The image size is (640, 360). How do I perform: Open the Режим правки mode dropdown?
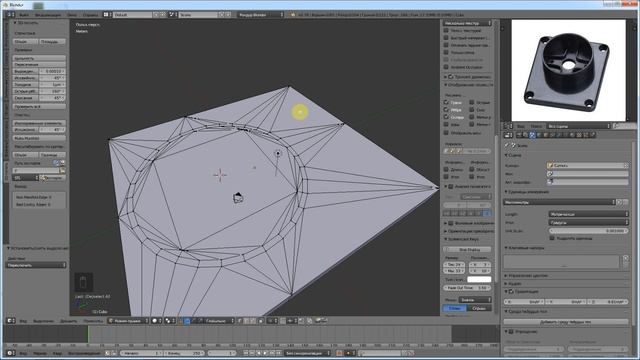(x=128, y=321)
